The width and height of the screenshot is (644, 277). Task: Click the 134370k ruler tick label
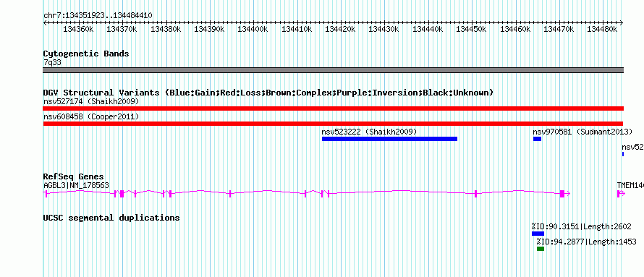122,30
